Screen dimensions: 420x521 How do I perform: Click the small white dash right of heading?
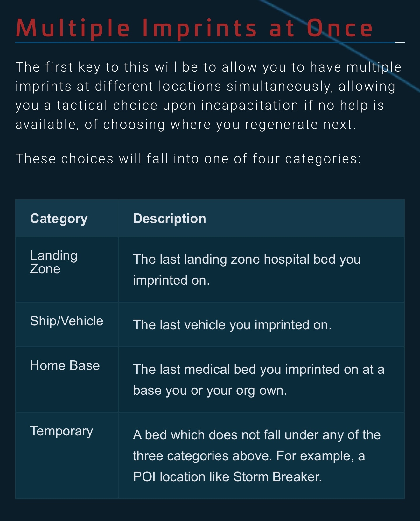(400, 42)
